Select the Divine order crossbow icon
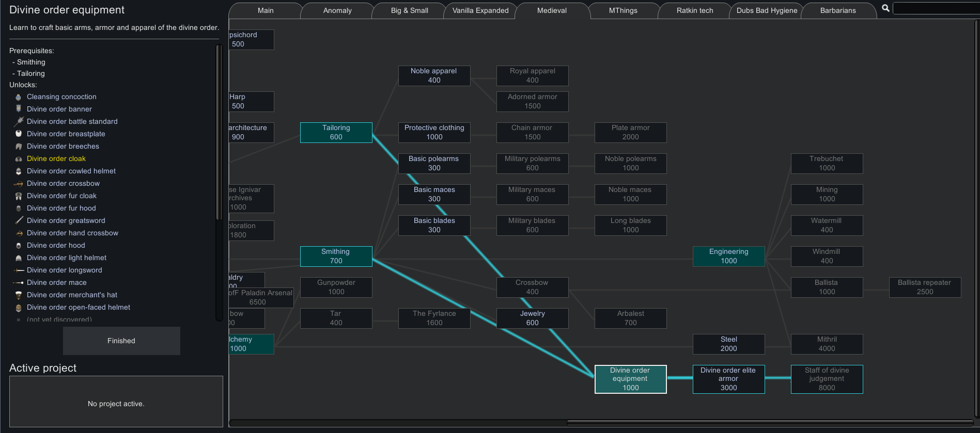The image size is (980, 433). point(19,184)
